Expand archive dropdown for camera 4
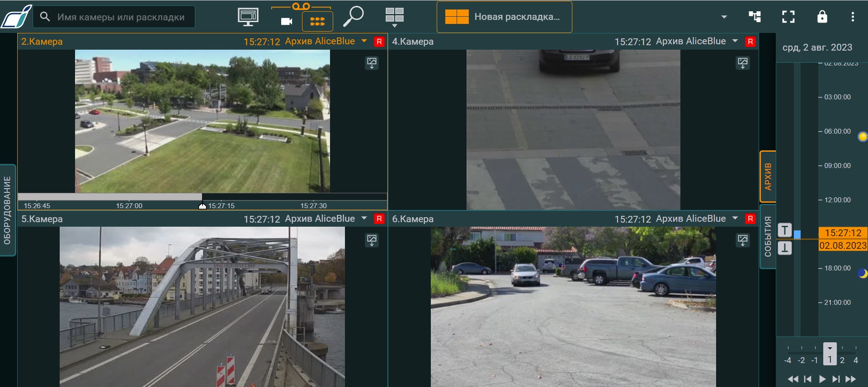The width and height of the screenshot is (868, 387). [735, 41]
